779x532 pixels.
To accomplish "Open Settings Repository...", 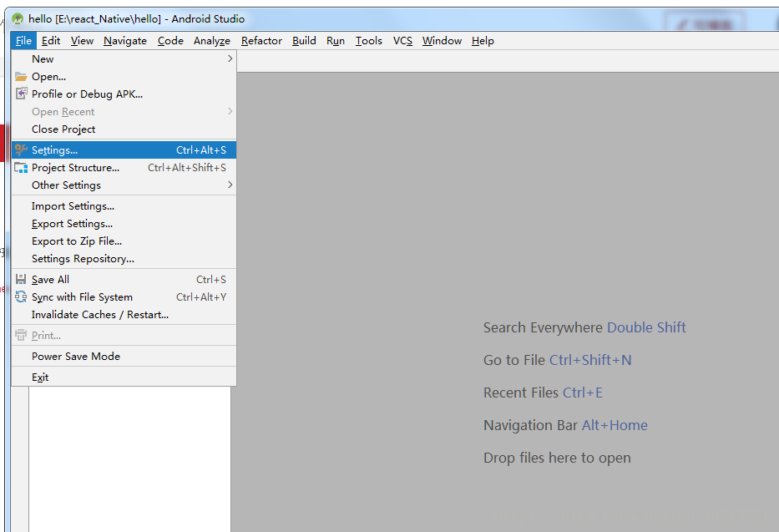I will [x=124, y=258].
